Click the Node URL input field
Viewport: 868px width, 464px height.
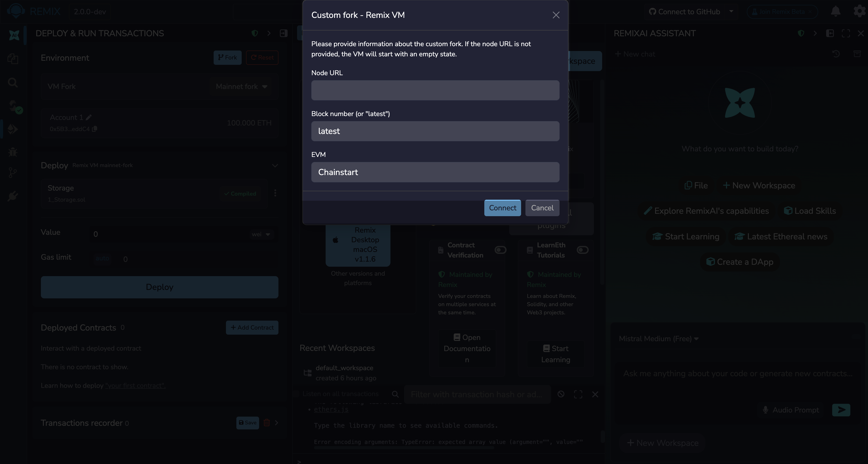(435, 90)
